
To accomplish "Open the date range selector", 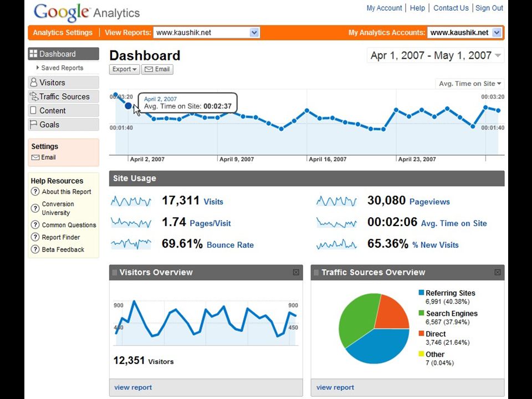I will (x=436, y=55).
